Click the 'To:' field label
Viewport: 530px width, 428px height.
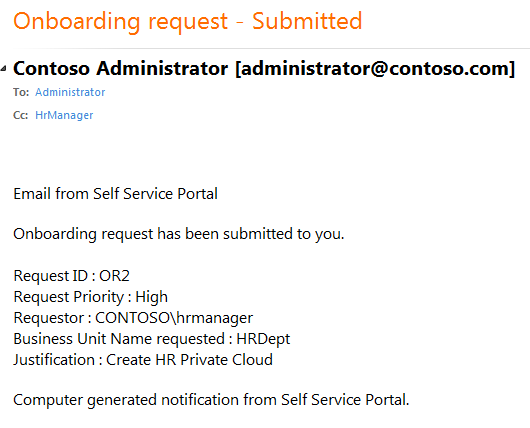pos(21,92)
